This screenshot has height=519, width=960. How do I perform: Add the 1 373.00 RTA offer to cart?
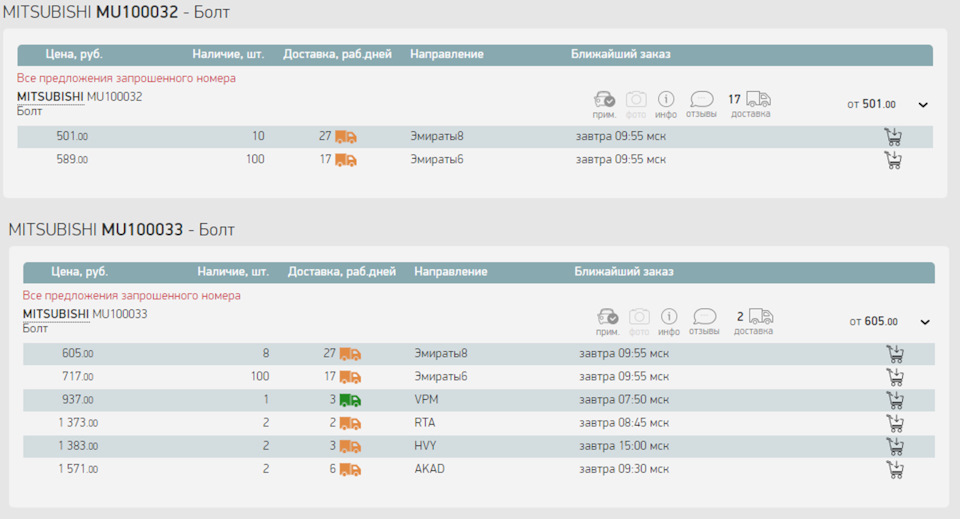(895, 424)
